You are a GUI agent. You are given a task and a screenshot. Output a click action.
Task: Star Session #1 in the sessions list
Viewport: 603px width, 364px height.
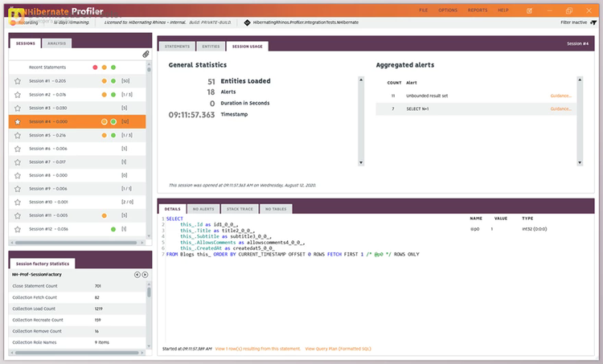tap(18, 81)
